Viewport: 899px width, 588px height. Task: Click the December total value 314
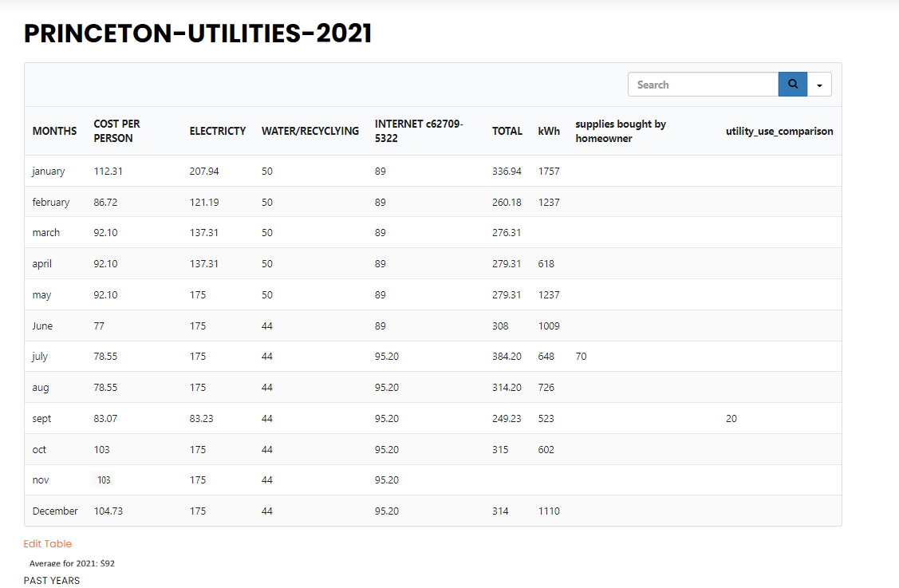click(500, 511)
